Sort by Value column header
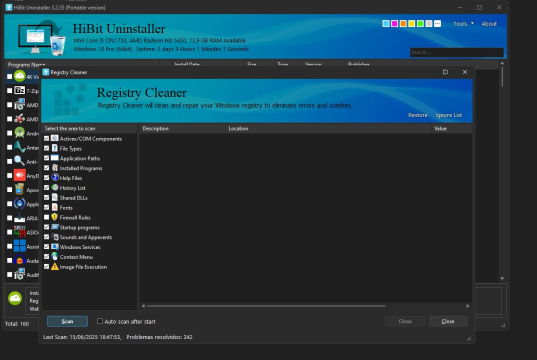The width and height of the screenshot is (537, 360). [x=451, y=128]
